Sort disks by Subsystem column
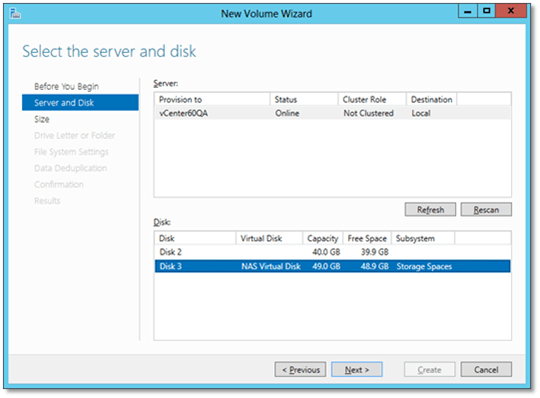The width and height of the screenshot is (540, 398). (423, 238)
